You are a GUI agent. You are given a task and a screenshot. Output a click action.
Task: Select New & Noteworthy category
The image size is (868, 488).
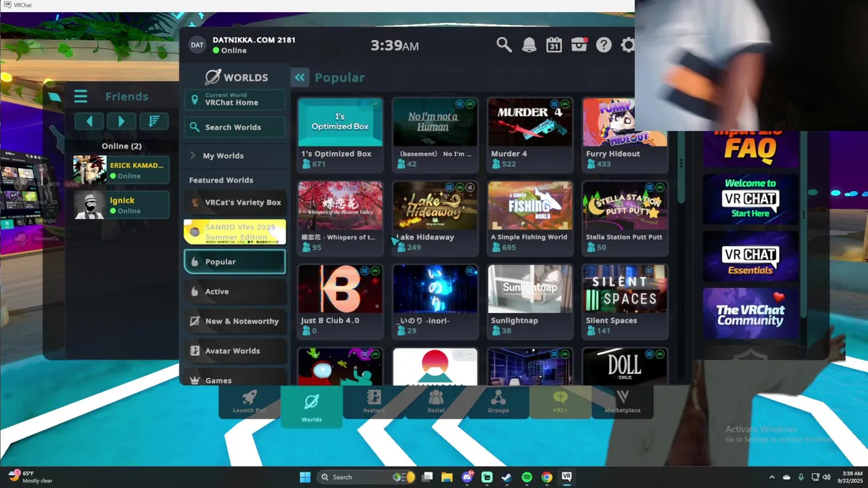click(235, 321)
